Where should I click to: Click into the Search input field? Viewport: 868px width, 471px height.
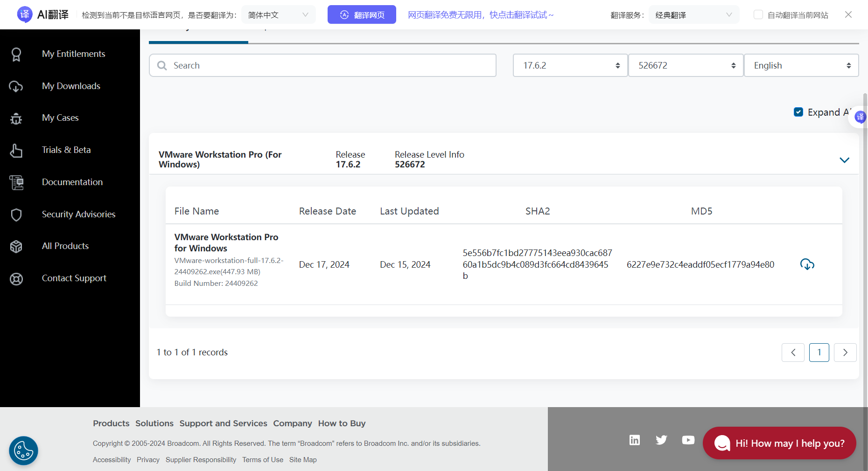tap(327, 65)
